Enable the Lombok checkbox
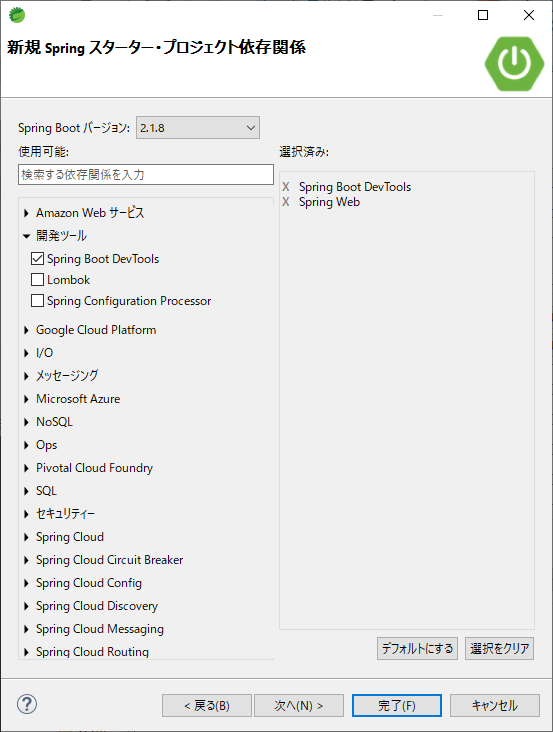The image size is (553, 732). (37, 280)
